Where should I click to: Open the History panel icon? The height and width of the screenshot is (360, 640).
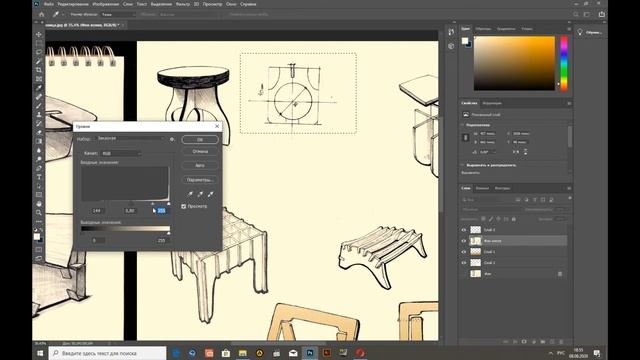[x=451, y=32]
